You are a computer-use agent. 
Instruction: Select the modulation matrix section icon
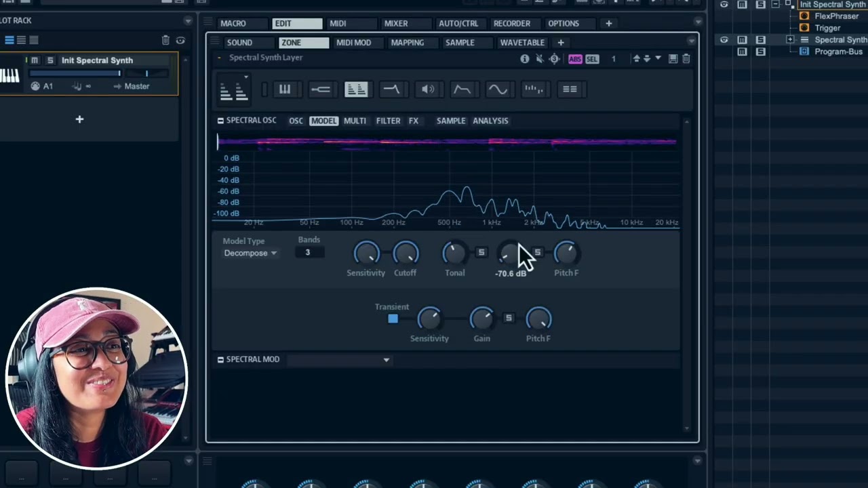pyautogui.click(x=570, y=89)
